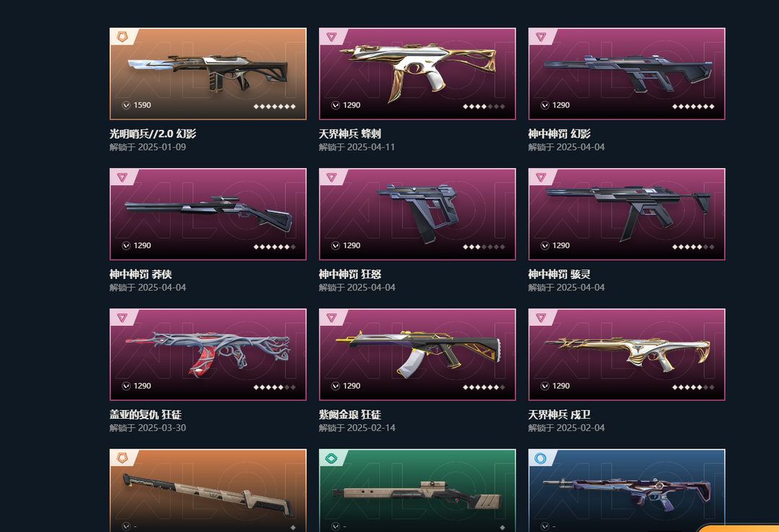Select the 神中神罚 莽侠 shotgun image
This screenshot has height=532, width=779.
[x=208, y=214]
